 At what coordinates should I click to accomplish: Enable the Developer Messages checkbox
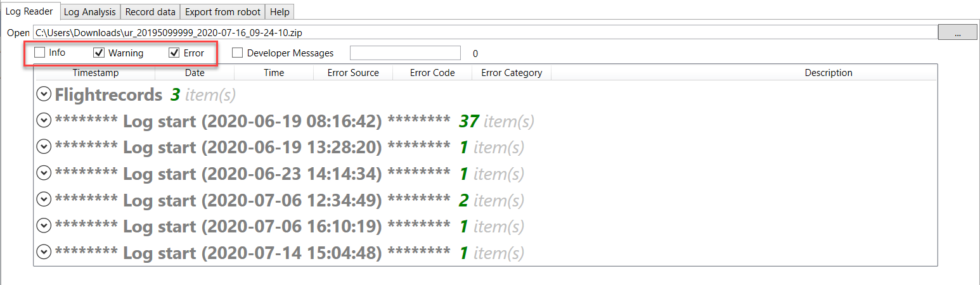pos(237,53)
